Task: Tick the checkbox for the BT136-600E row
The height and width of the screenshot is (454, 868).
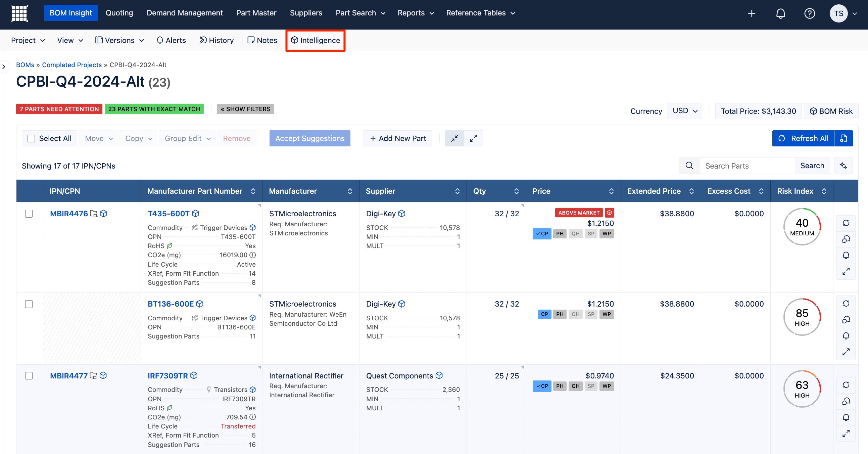Action: [x=29, y=304]
